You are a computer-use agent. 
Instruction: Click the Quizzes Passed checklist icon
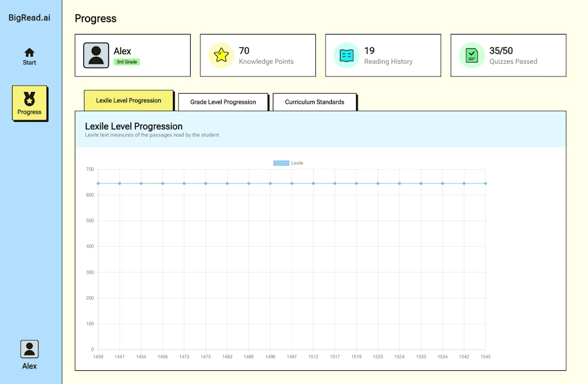[471, 55]
